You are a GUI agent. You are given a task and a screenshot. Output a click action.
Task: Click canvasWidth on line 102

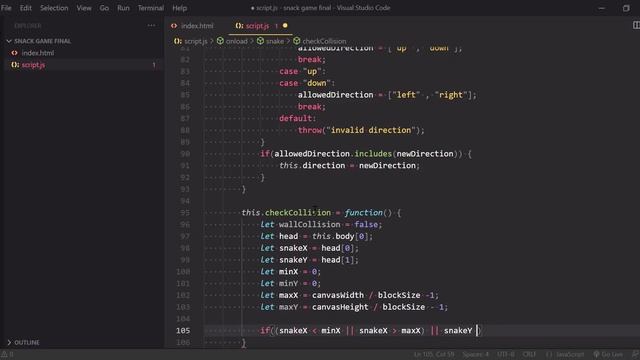338,295
